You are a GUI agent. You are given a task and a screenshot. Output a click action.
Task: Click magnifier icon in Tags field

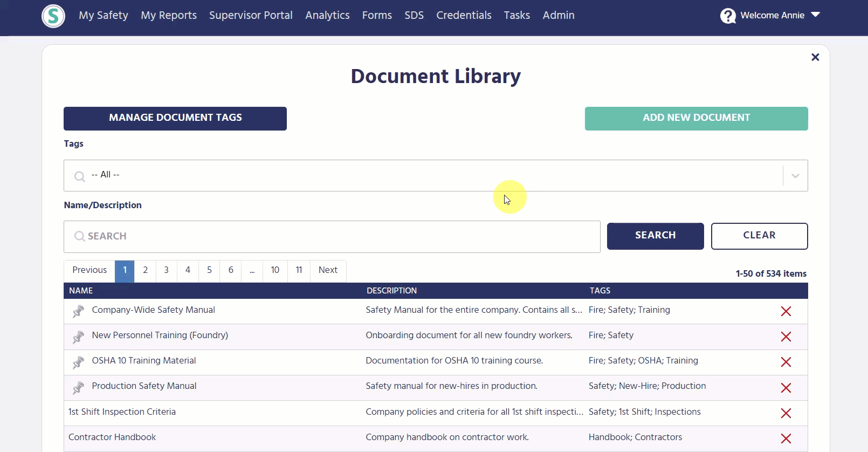[x=80, y=176]
